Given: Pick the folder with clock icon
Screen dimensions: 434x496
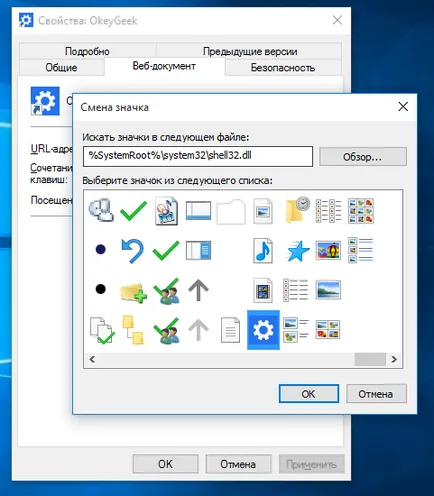Looking at the screenshot, I should (298, 211).
